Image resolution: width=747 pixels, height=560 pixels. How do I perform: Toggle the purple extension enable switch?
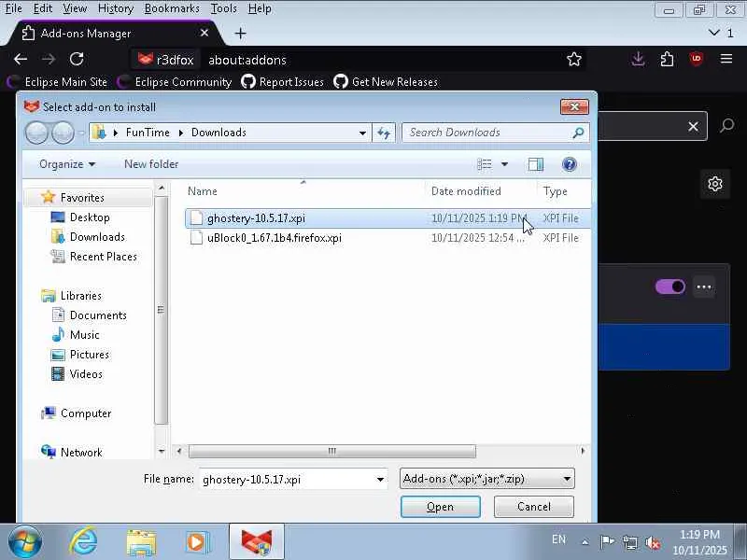click(669, 287)
